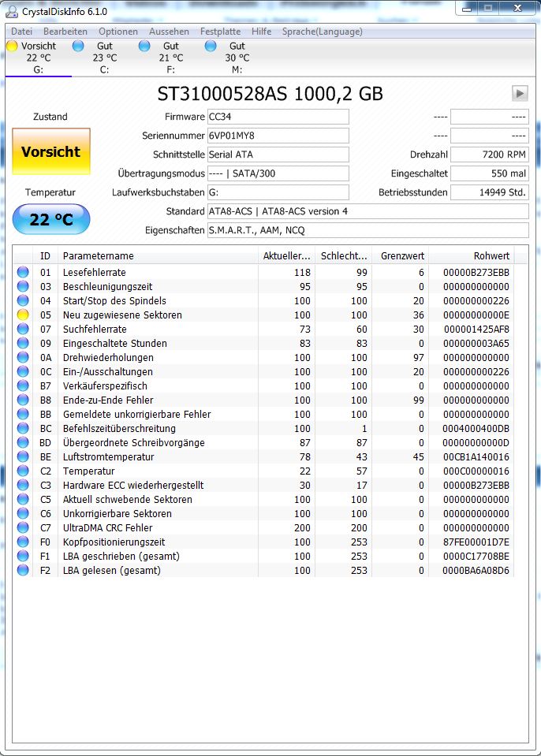Click the Standard field ATA8-ACS
The width and height of the screenshot is (541, 756).
tap(368, 211)
